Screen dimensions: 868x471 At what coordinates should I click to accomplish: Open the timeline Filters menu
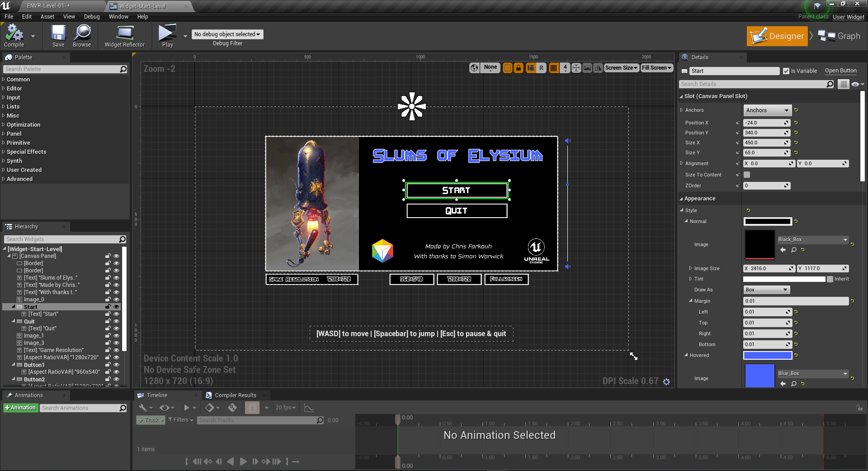pyautogui.click(x=181, y=420)
